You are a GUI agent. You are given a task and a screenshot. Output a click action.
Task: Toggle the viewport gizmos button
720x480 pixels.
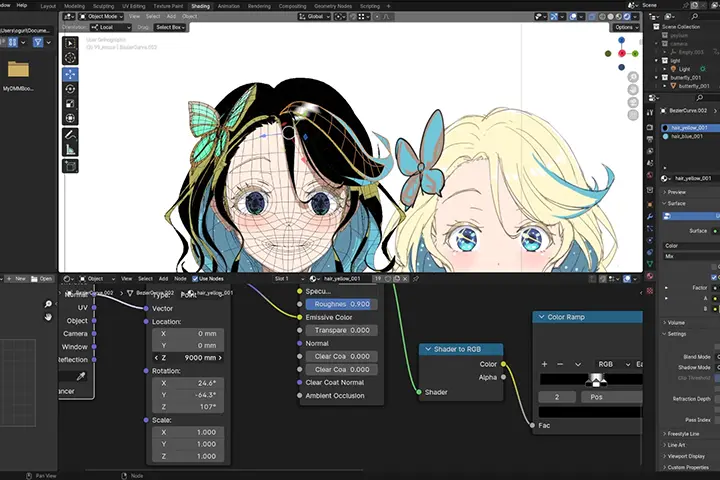[554, 17]
